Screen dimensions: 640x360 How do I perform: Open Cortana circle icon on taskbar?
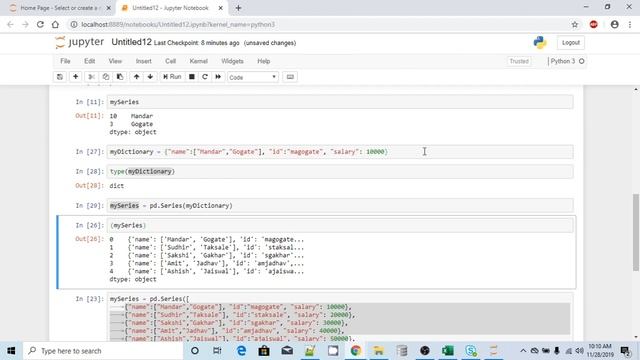pyautogui.click(x=195, y=351)
